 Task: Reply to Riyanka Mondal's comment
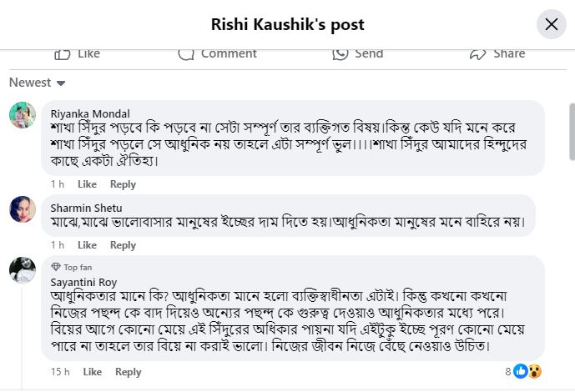pyautogui.click(x=123, y=184)
